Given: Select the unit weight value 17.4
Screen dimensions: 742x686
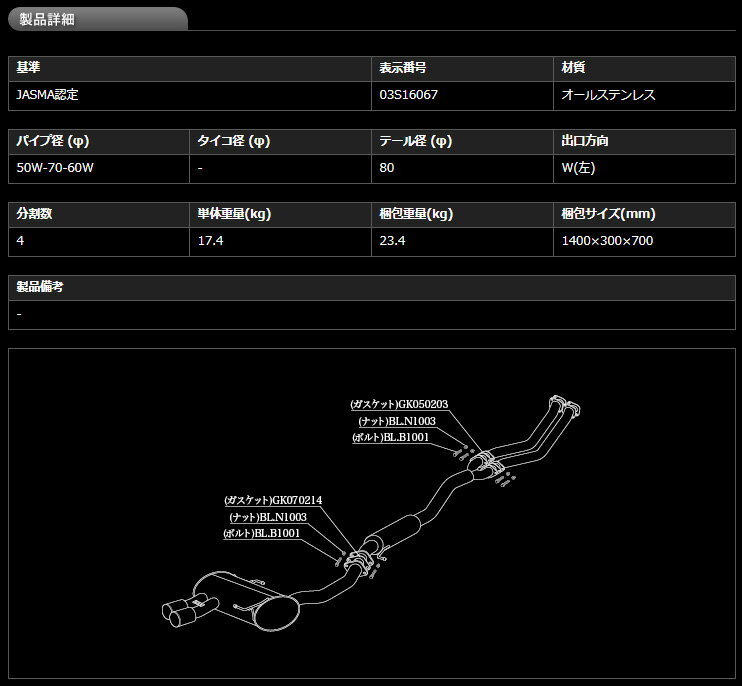Looking at the screenshot, I should (x=210, y=240).
